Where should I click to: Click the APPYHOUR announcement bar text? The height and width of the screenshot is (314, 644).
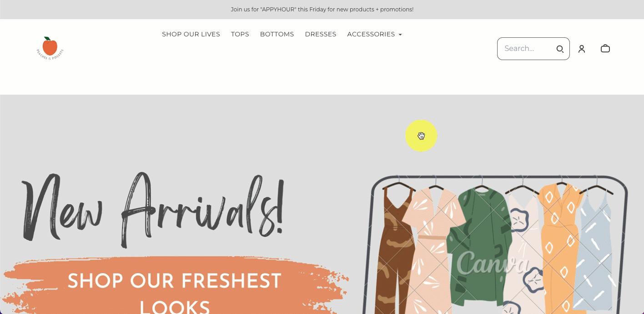(322, 9)
